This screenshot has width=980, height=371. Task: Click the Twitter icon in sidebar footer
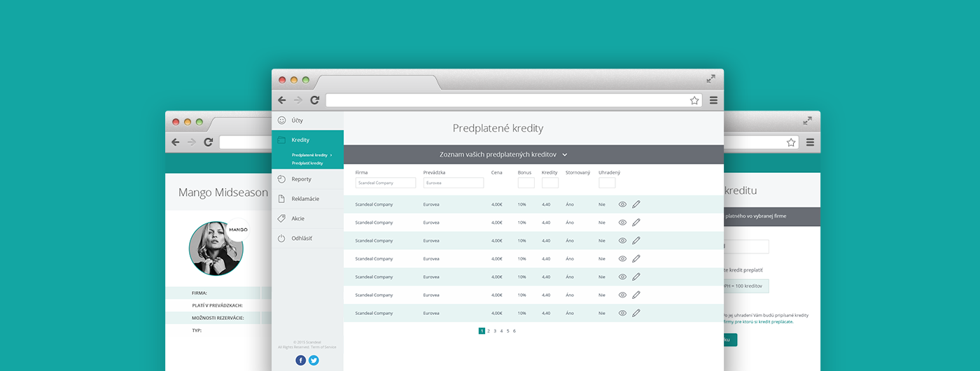tap(314, 360)
